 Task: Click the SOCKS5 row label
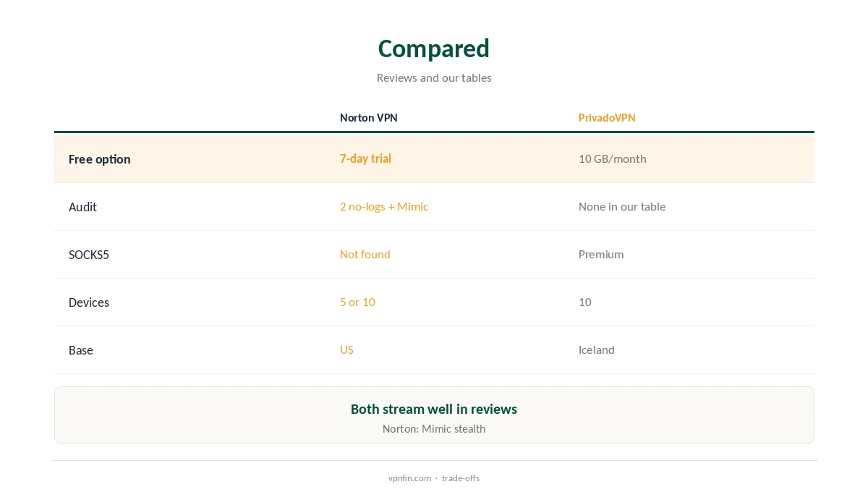[x=89, y=255]
